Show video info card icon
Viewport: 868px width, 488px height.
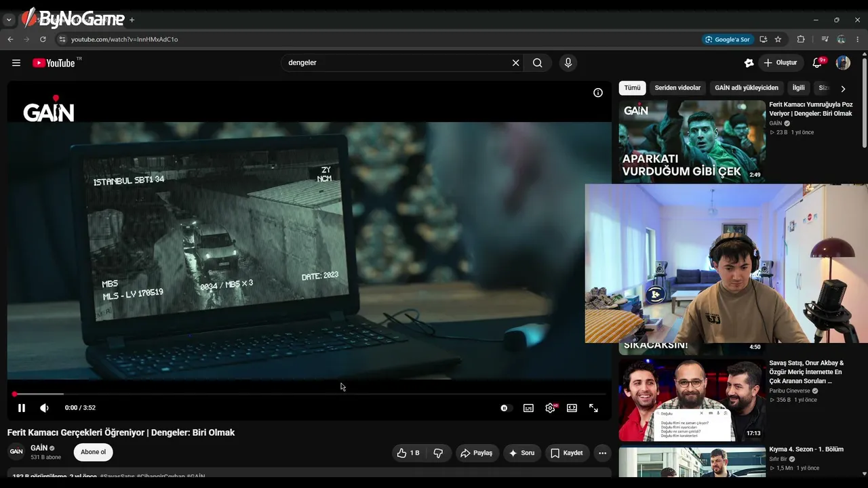(598, 93)
